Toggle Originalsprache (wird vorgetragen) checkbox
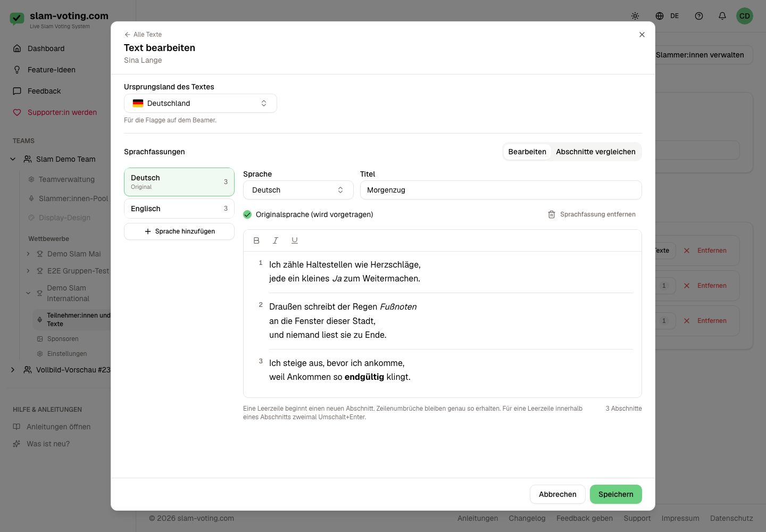This screenshot has width=766, height=532. tap(247, 214)
